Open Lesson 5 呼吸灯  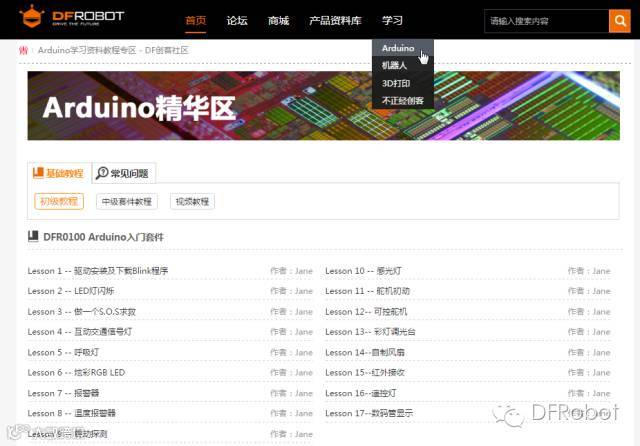point(63,352)
